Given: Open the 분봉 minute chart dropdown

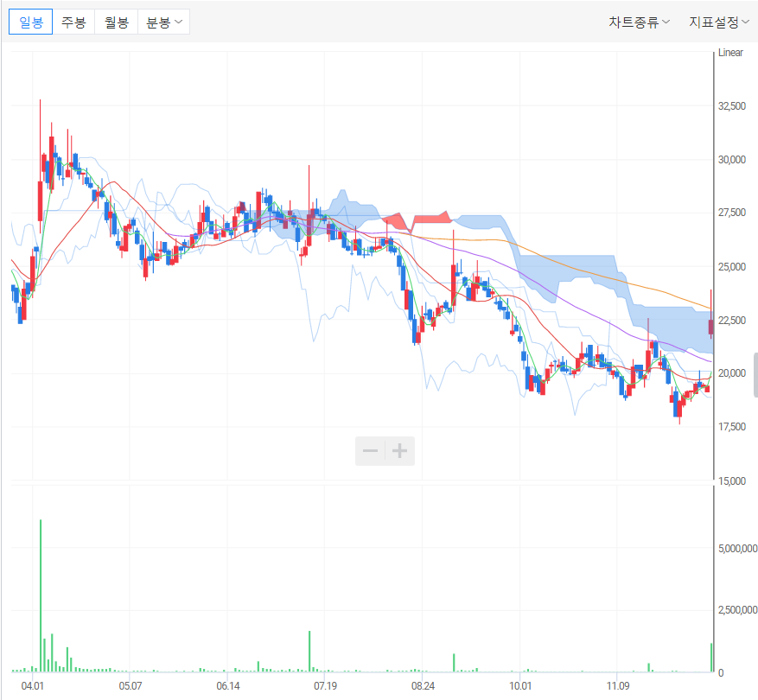Looking at the screenshot, I should tap(164, 22).
